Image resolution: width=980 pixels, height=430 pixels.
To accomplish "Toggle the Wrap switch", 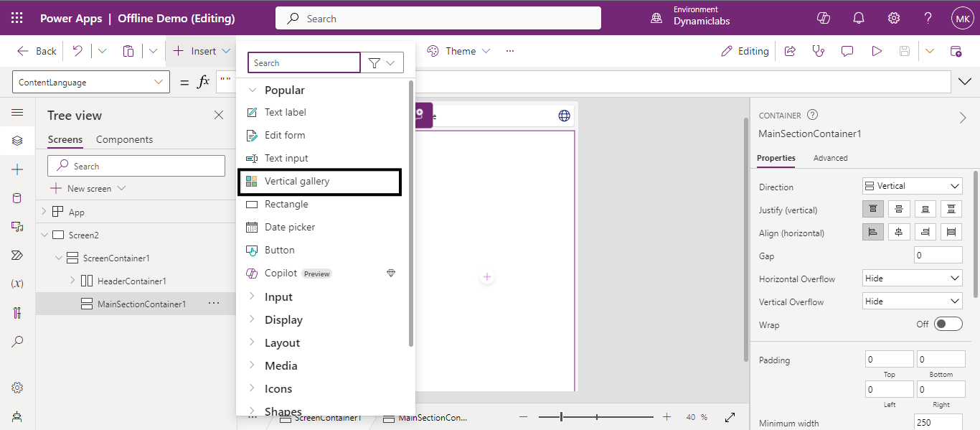I will click(948, 324).
